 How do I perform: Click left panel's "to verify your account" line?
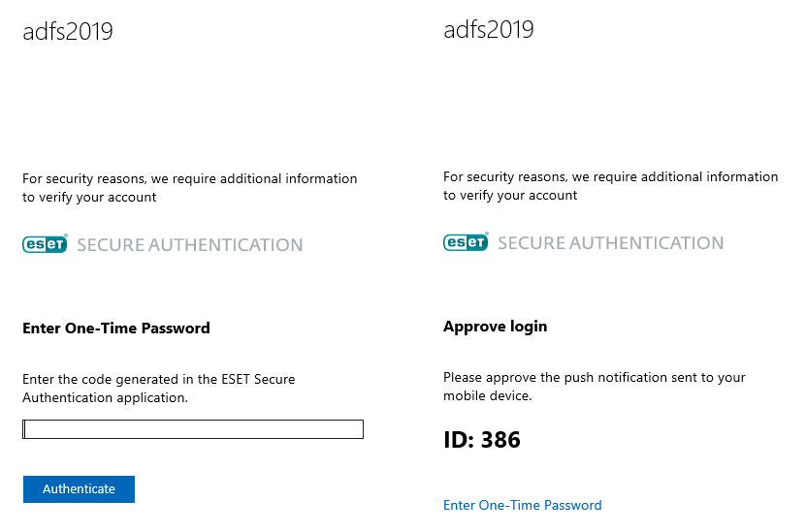[89, 197]
